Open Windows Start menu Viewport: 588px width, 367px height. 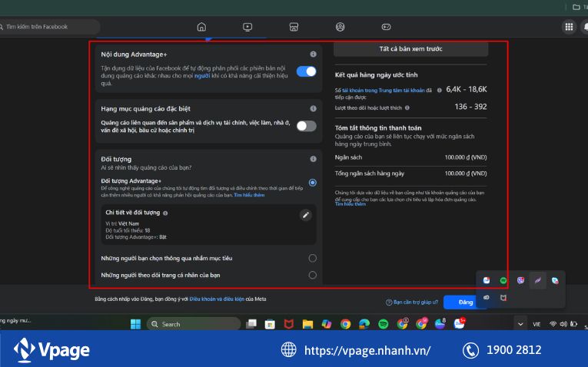[x=135, y=324]
